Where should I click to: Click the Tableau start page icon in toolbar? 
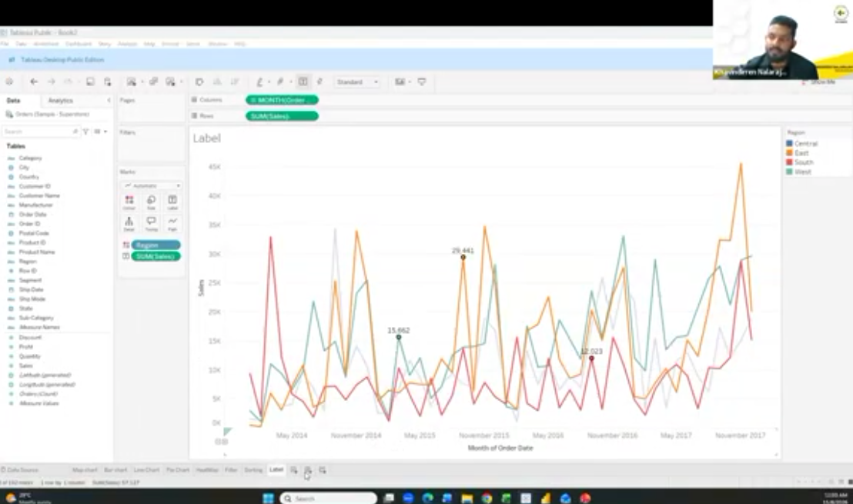click(9, 82)
